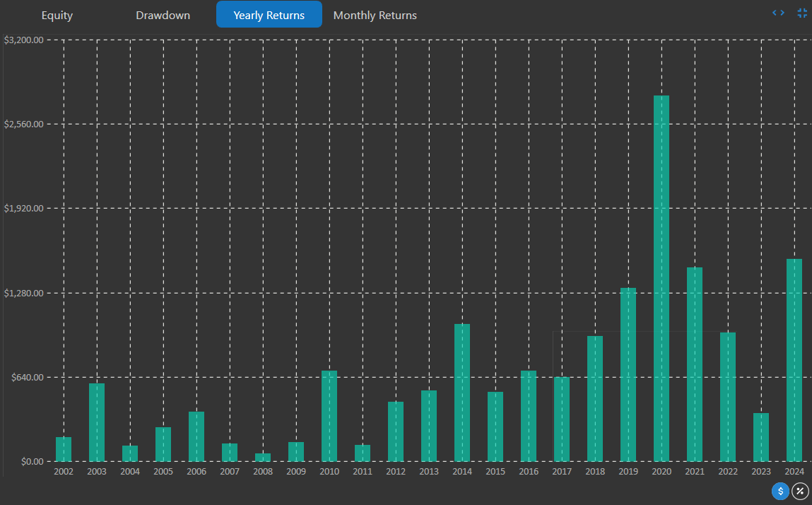This screenshot has width=812, height=505.
Task: Click the 2010 yearly return bar
Action: pos(329,416)
